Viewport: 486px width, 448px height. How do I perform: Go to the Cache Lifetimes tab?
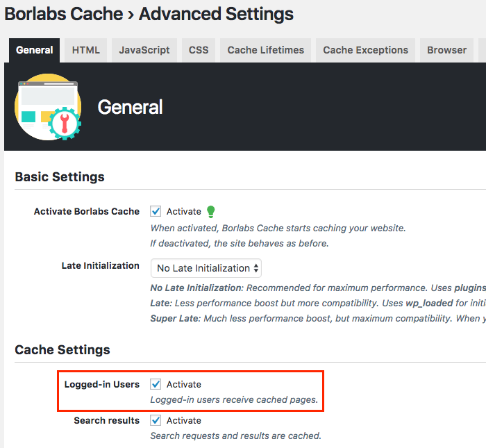[266, 50]
